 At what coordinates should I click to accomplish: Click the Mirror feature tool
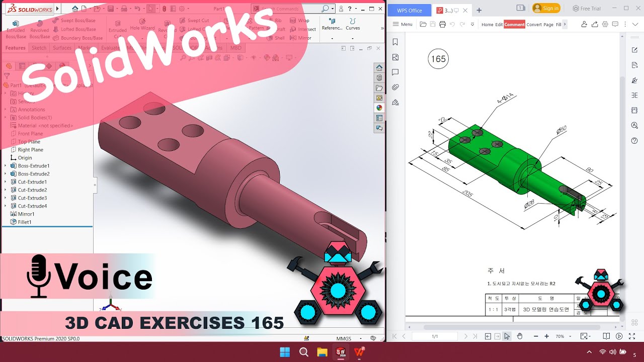(x=301, y=38)
